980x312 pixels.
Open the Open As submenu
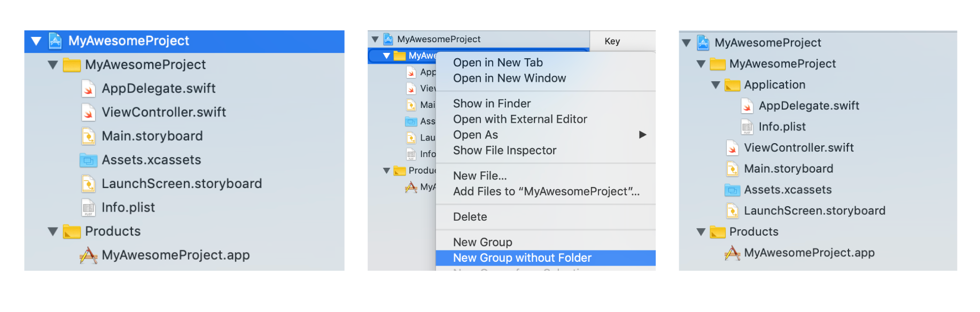[x=475, y=135]
